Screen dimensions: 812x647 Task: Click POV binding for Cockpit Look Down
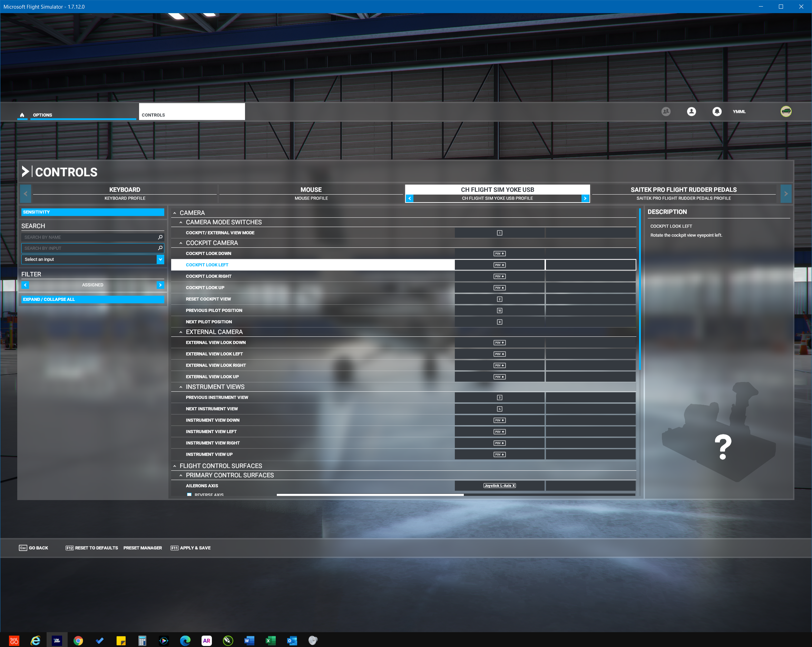(x=499, y=254)
